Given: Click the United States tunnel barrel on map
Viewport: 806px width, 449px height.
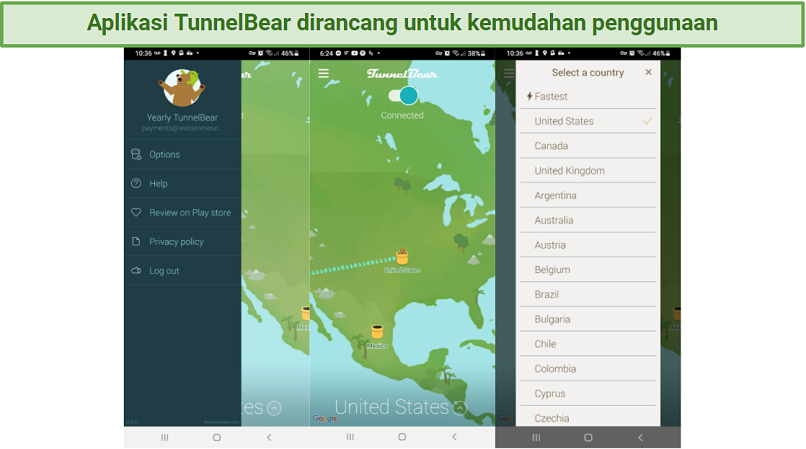Looking at the screenshot, I should [x=402, y=257].
